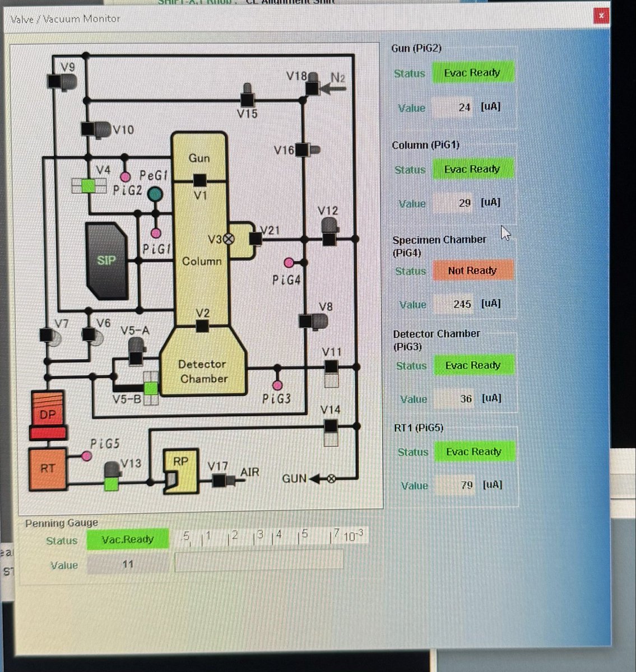The width and height of the screenshot is (636, 672).
Task: Click the Specimen Chamber (PiG4) label
Action: 439,246
